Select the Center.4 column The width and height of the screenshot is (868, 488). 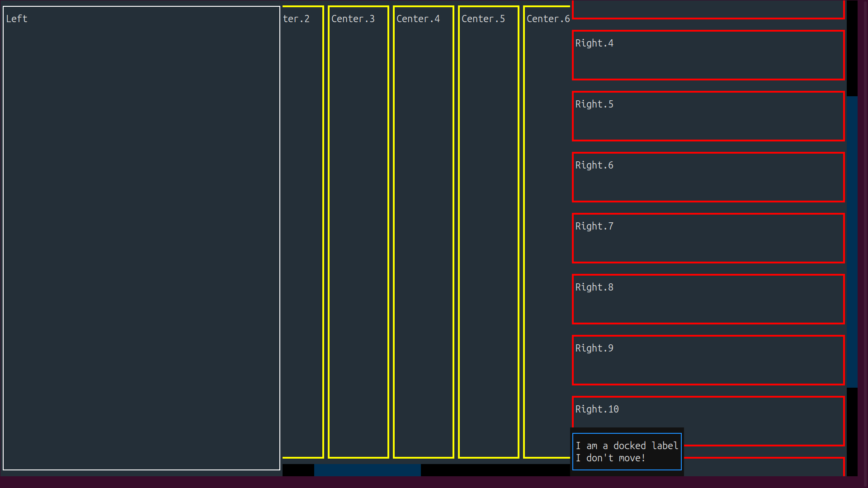[423, 226]
